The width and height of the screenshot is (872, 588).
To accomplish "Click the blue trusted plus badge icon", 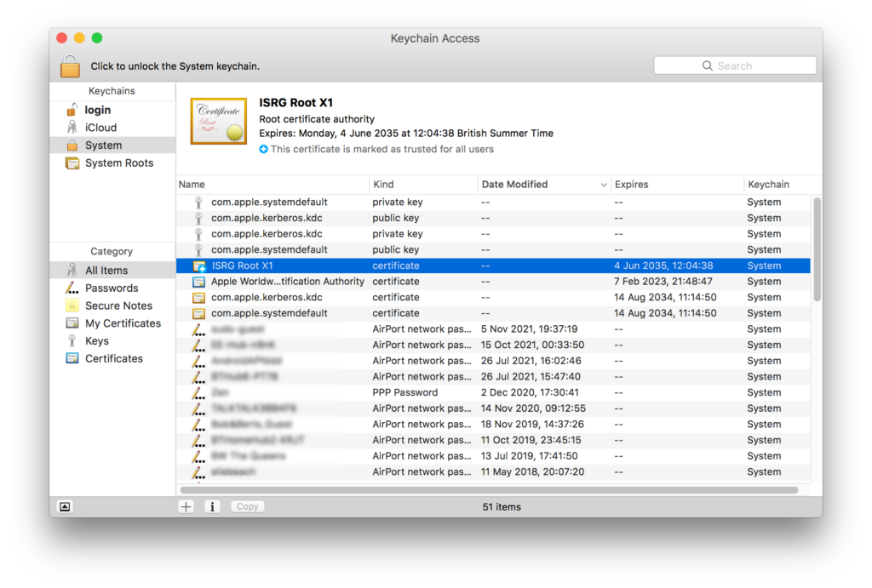I will [264, 149].
